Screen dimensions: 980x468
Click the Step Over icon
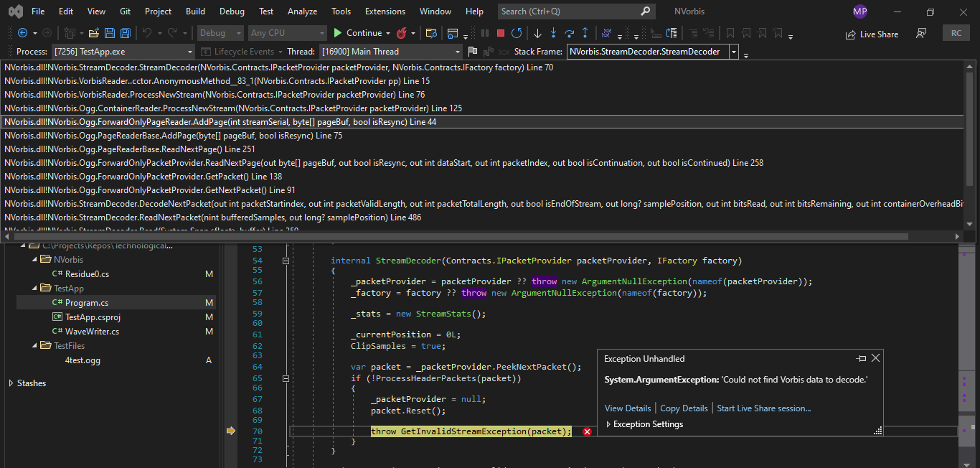pos(569,33)
